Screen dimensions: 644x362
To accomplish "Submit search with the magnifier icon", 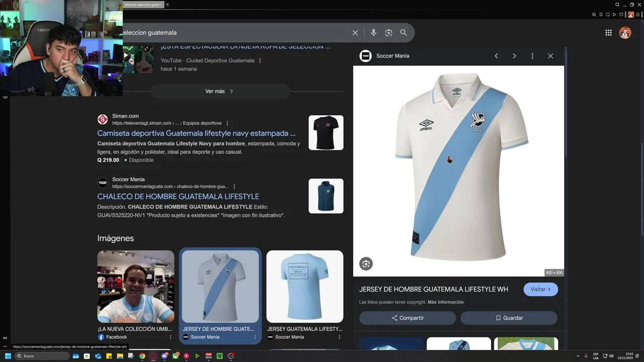I will click(404, 33).
